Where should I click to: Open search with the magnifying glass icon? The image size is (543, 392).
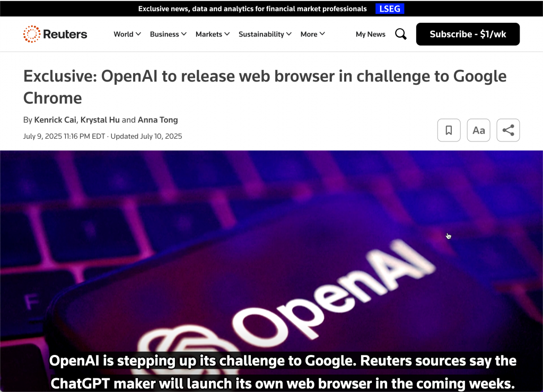coord(401,34)
